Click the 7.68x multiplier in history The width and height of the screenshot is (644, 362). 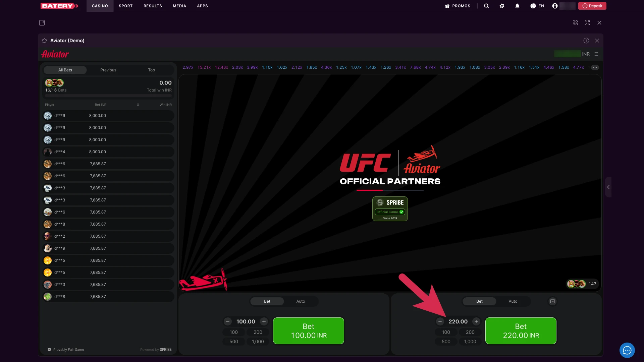pyautogui.click(x=415, y=67)
